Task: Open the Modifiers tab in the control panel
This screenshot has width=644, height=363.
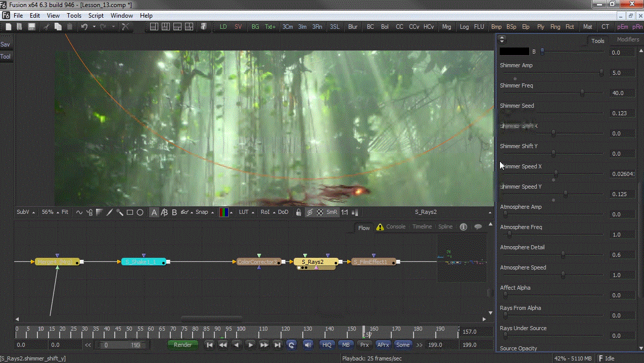Action: 628,40
